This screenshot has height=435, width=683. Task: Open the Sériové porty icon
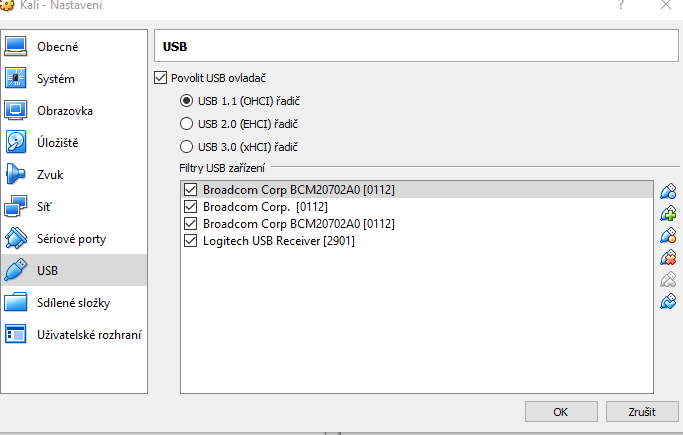17,239
